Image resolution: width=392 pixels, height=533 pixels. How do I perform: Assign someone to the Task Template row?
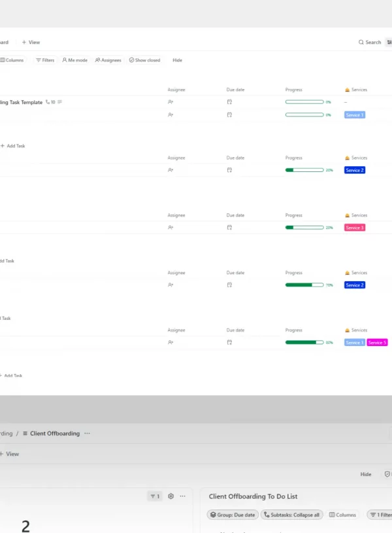[171, 102]
